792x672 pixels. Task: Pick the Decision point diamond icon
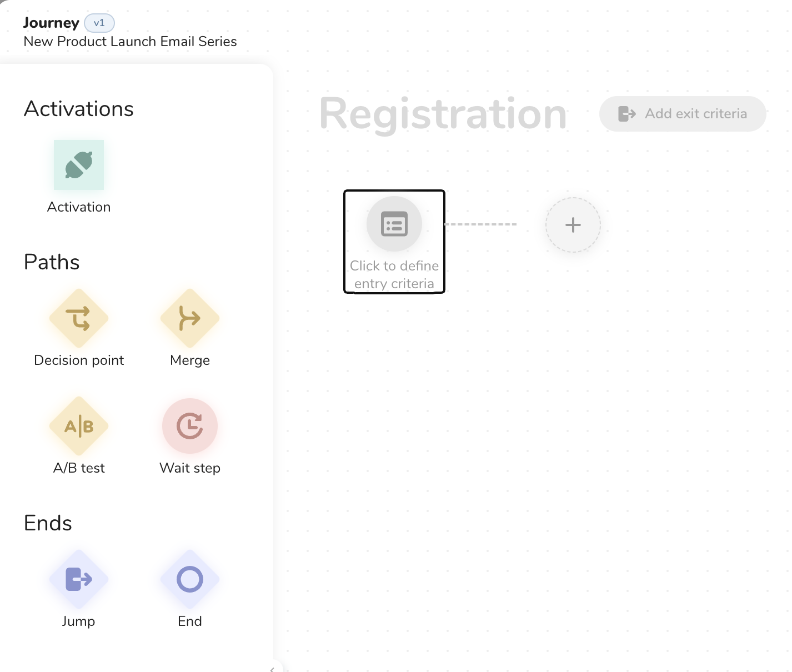coord(79,318)
